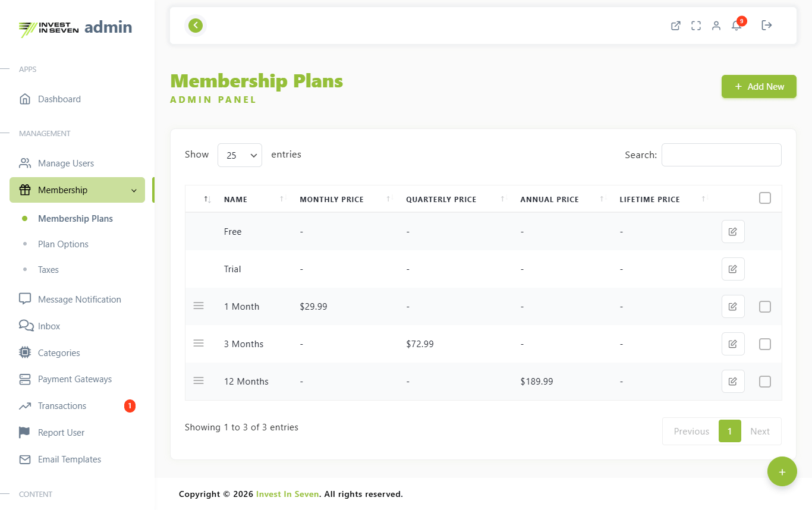Click the notification bell icon
812x510 pixels.
pos(737,26)
